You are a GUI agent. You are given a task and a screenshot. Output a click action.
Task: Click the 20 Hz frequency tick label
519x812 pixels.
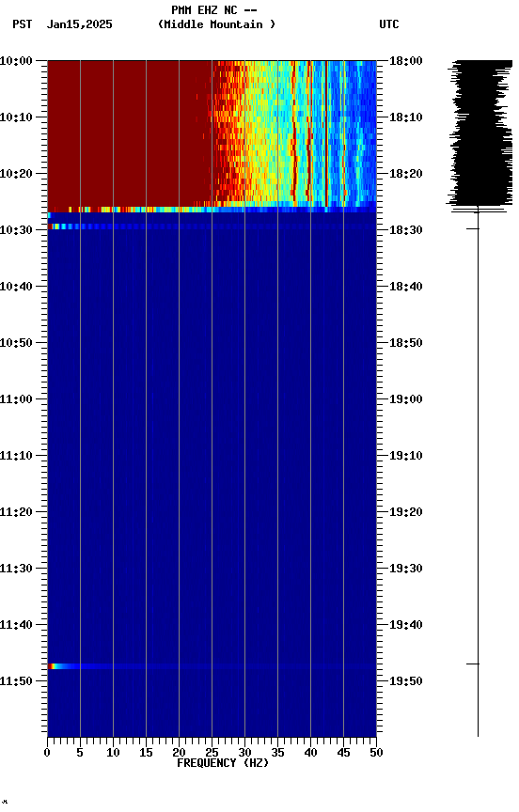coord(179,753)
